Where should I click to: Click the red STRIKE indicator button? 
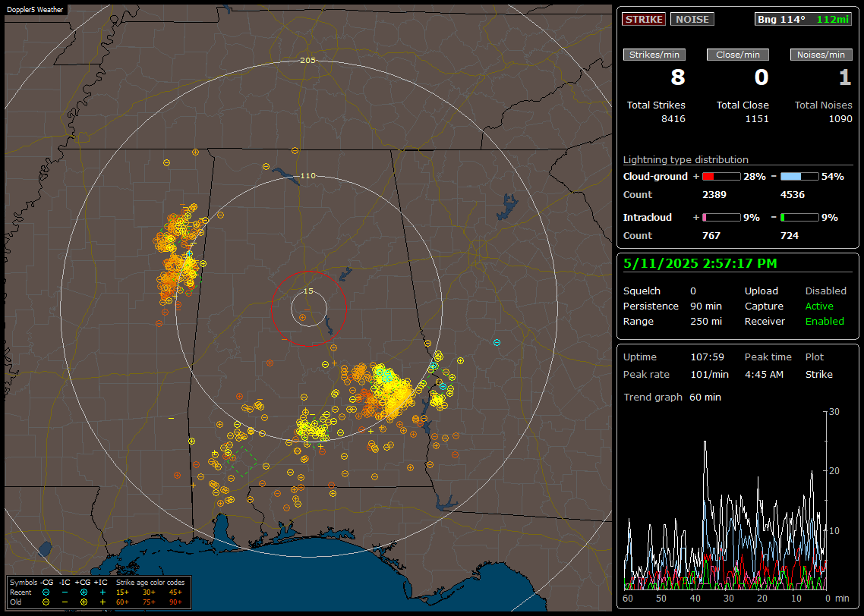click(x=644, y=19)
